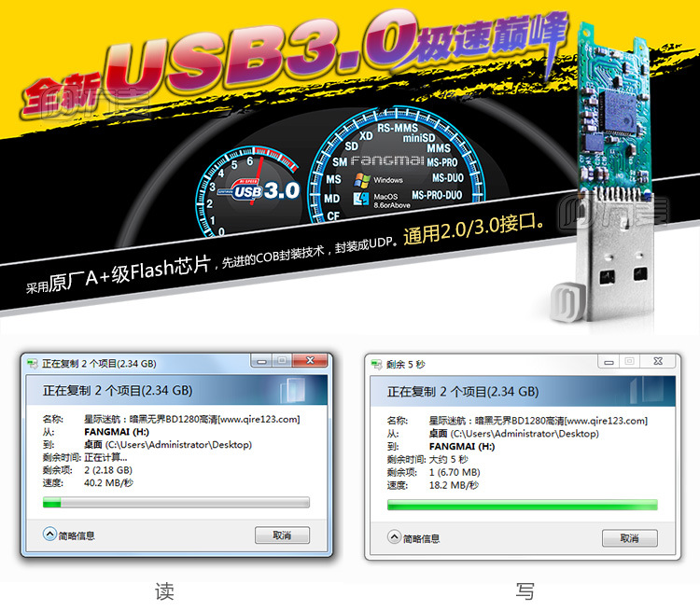Maximize the 剩余 5 秒 dialog

tap(629, 362)
